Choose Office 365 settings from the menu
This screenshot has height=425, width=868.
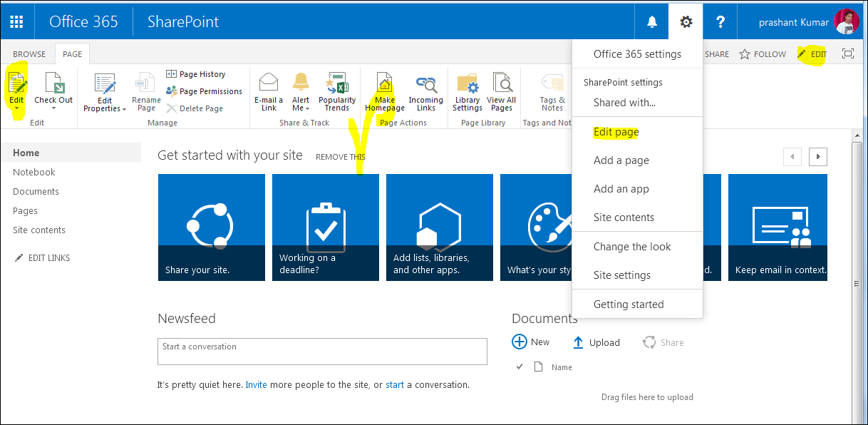637,54
